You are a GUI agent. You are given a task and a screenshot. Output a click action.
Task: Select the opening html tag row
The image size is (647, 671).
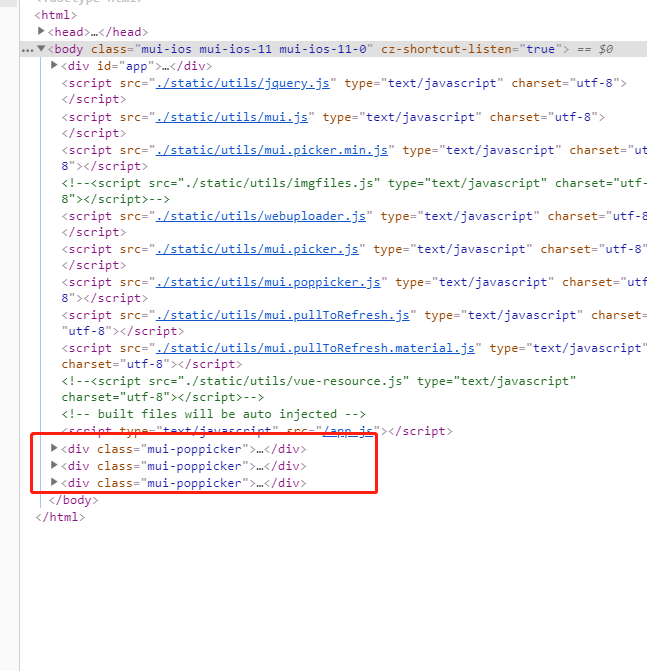point(54,16)
